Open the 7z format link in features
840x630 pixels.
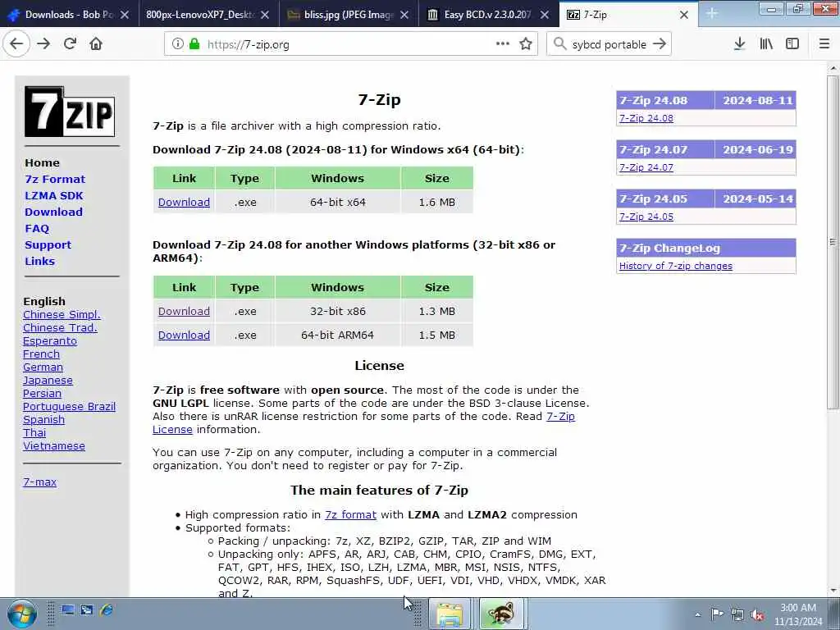pyautogui.click(x=350, y=514)
